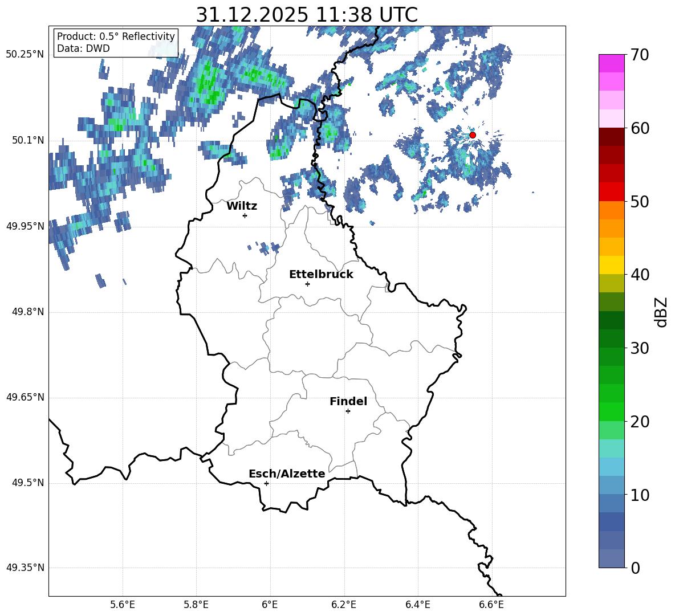Click the Product: 0.5° Reflectivity text

[116, 36]
